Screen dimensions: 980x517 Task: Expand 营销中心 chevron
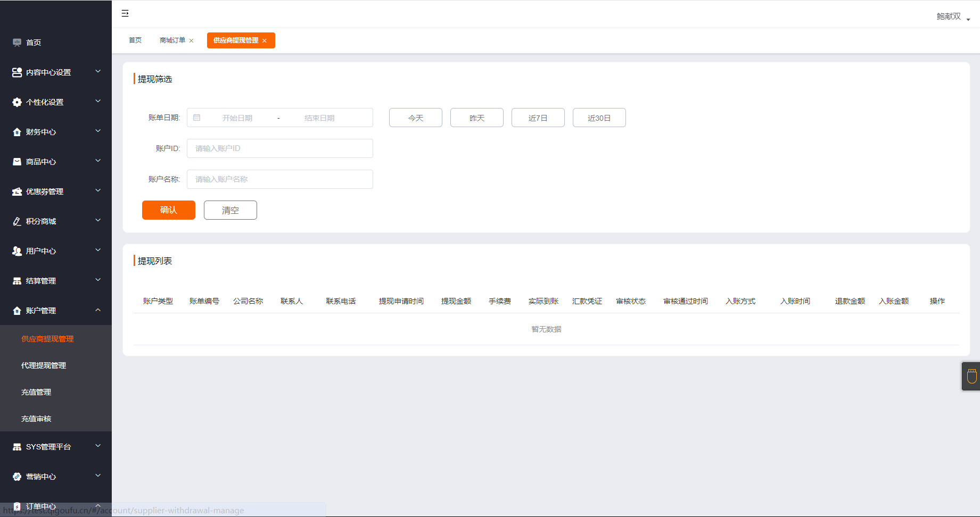click(x=98, y=476)
